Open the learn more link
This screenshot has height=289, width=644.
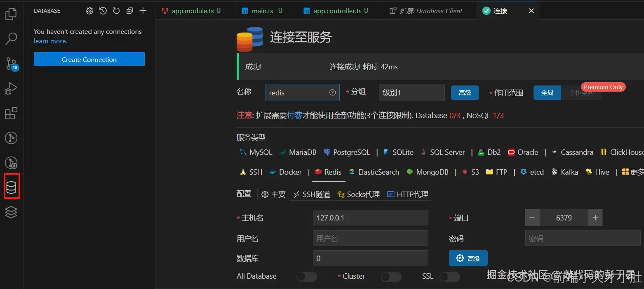tap(49, 41)
